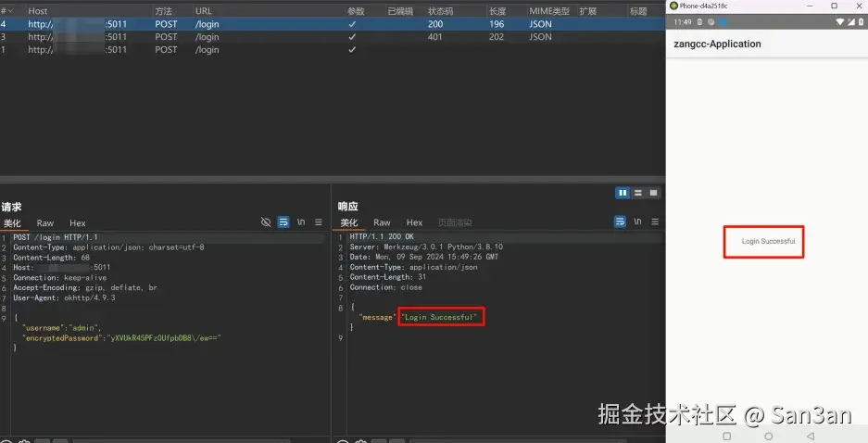Sort history by 方法 column
Viewport: 868px width, 443px height.
point(163,10)
